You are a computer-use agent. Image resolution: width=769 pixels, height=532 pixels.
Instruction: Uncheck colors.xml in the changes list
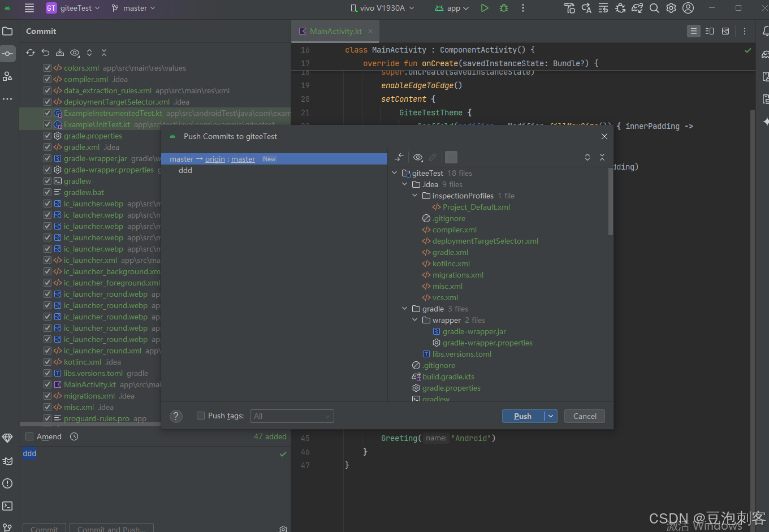(47, 68)
